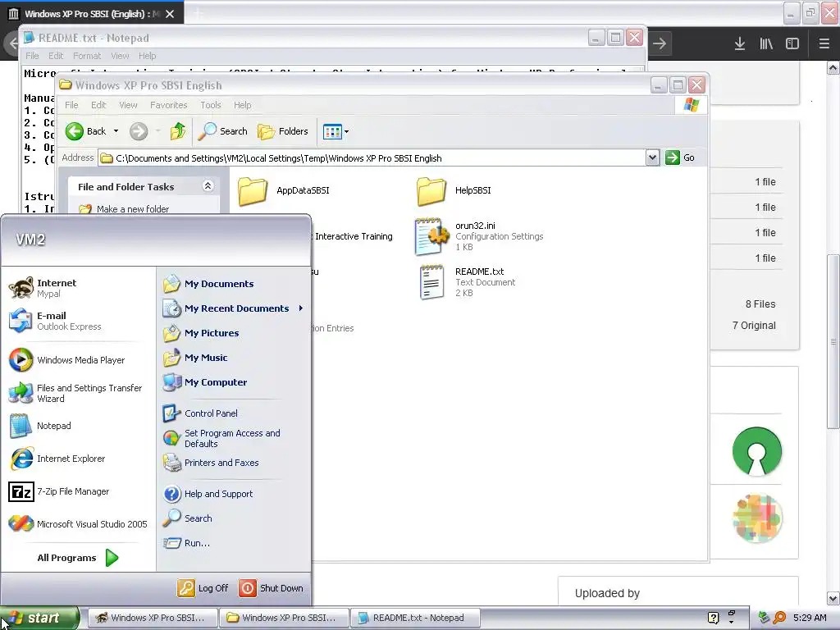
Task: Open Explorer View menu
Action: [128, 105]
